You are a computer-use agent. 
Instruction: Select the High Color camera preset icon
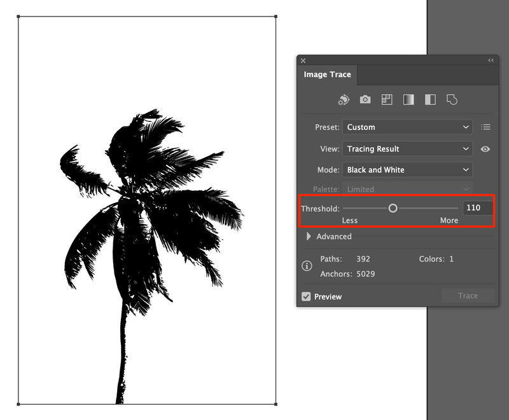[365, 100]
